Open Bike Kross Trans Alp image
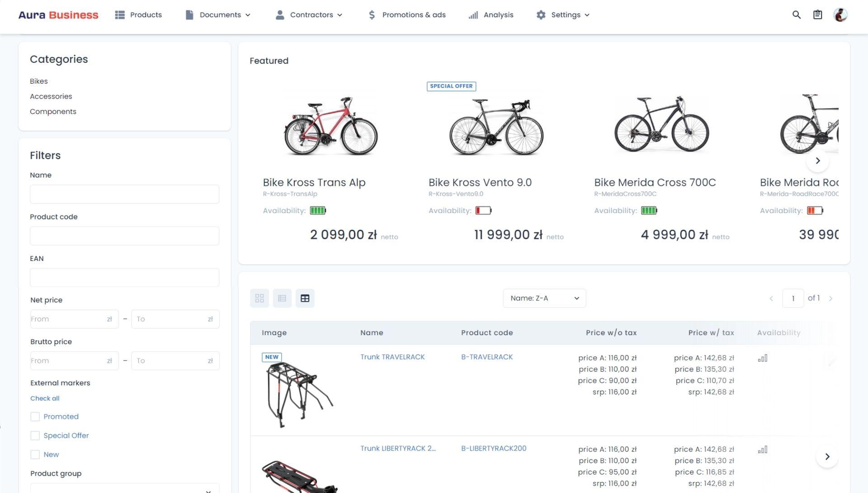Image resolution: width=868 pixels, height=493 pixels. tap(331, 126)
